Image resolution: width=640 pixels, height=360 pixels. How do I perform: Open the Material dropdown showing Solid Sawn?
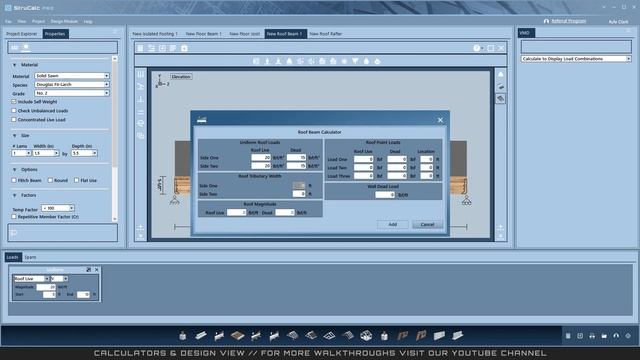pyautogui.click(x=72, y=76)
